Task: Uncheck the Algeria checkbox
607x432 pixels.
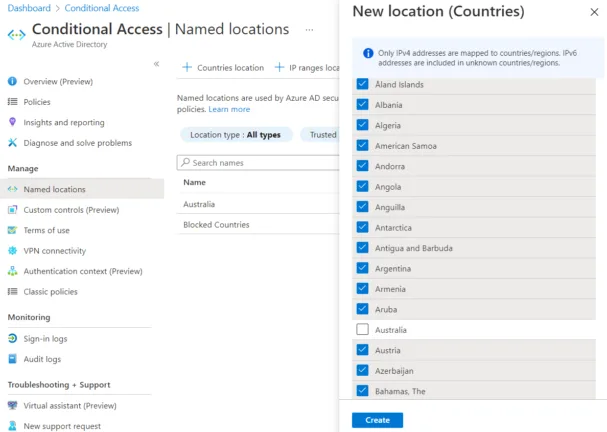Action: 362,125
